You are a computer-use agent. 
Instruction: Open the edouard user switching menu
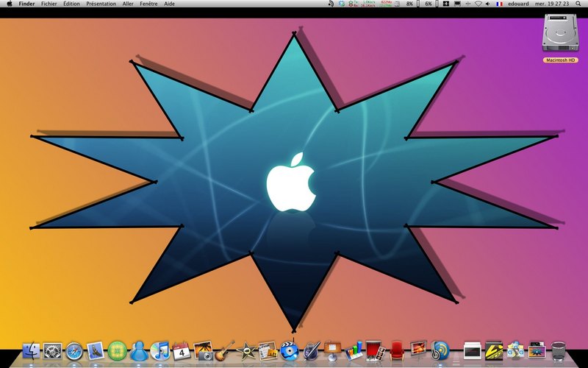coord(518,4)
